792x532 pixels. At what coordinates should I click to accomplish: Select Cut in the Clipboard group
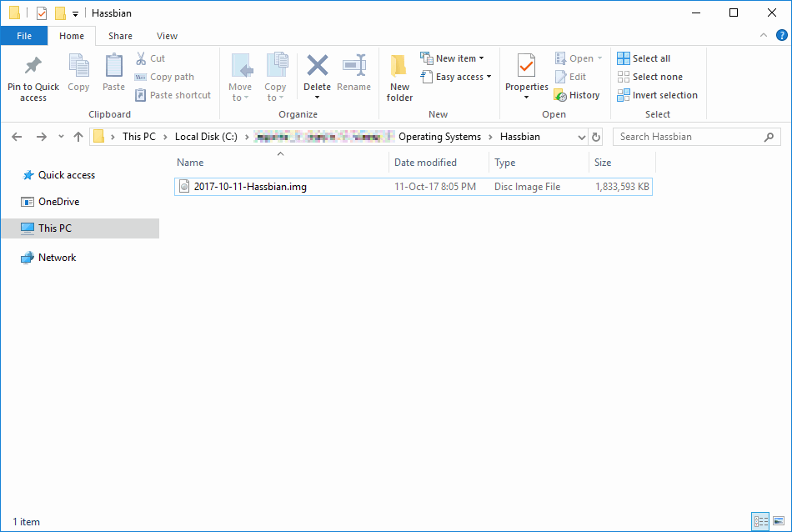pyautogui.click(x=150, y=58)
